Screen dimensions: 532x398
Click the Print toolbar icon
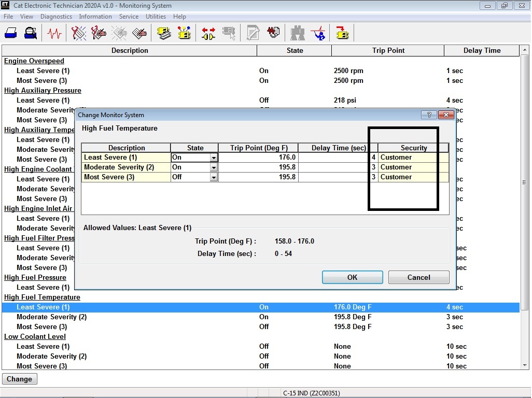[x=11, y=33]
